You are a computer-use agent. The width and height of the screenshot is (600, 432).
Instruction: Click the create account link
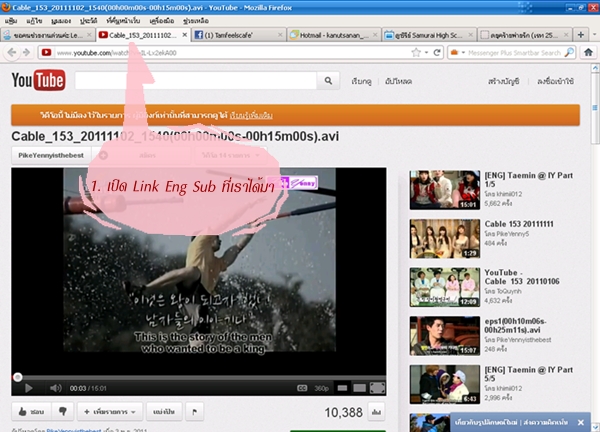[x=504, y=81]
